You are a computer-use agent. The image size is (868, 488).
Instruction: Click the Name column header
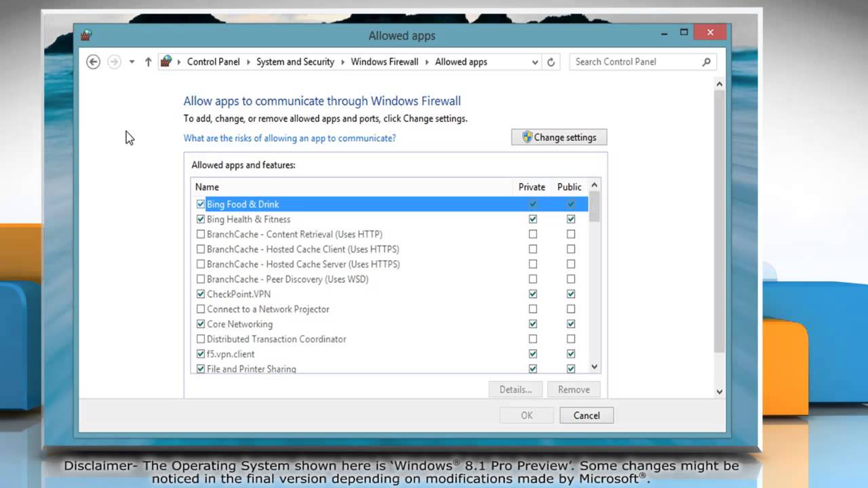pos(352,187)
